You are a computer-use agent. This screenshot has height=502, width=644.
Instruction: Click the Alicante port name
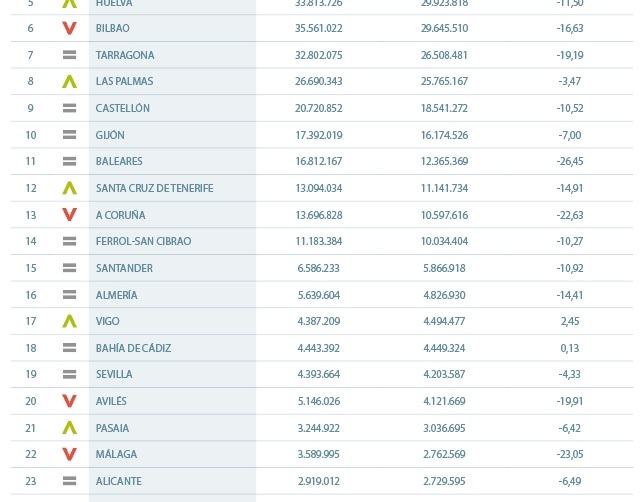point(118,481)
